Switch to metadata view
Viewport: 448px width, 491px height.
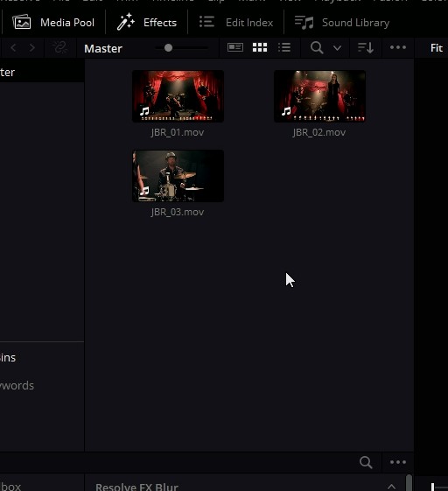coord(235,47)
